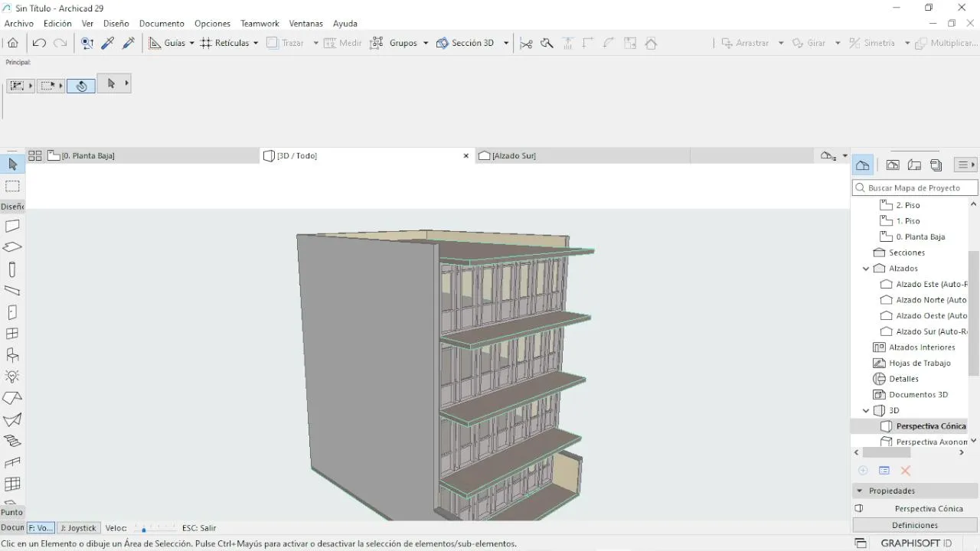Click the F: Vo... flight mode button
Screen dimensions: 980x551
tap(41, 528)
